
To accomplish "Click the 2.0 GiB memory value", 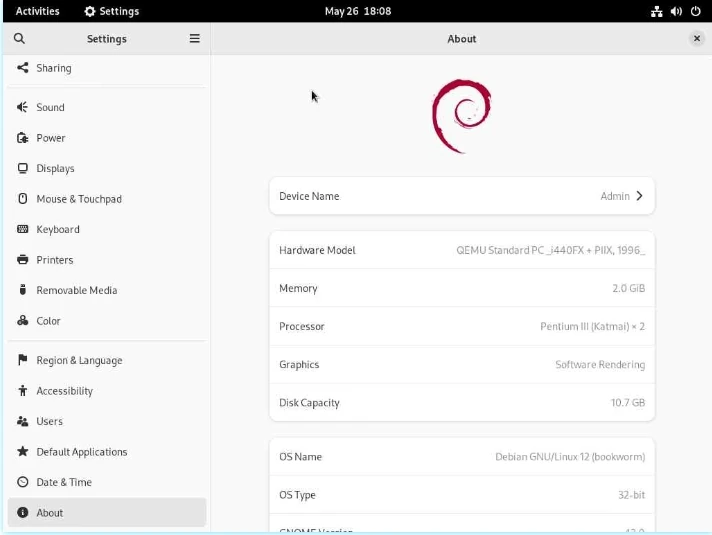I will pyautogui.click(x=628, y=288).
